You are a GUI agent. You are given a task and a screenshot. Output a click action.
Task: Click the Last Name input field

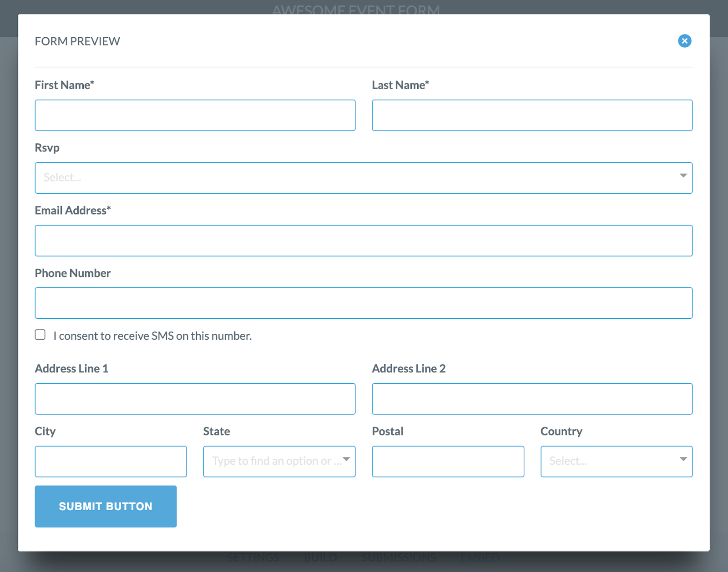pos(532,115)
